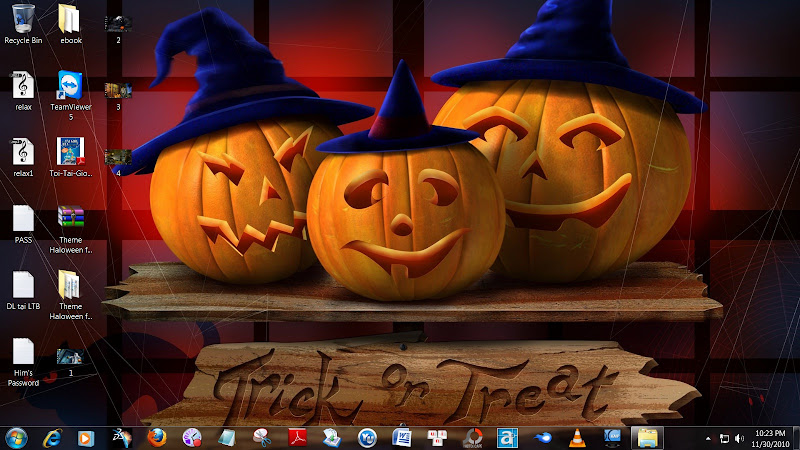Select the image thumbnail labeled 1
This screenshot has height=450, width=800.
click(70, 357)
